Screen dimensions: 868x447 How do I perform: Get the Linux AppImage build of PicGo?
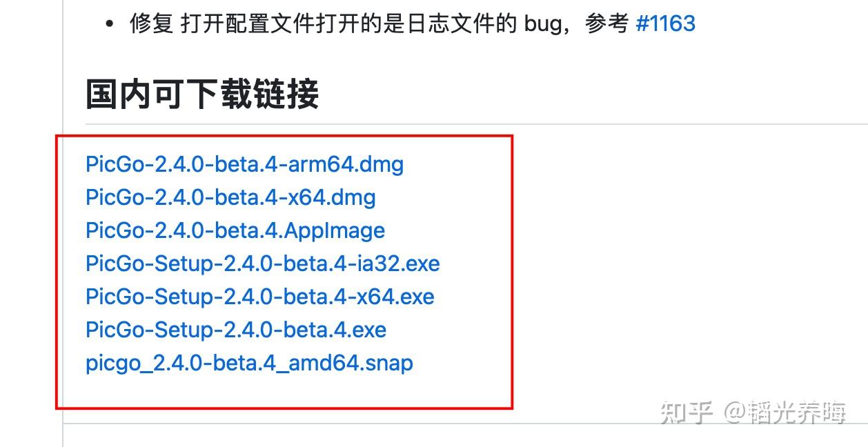(x=235, y=230)
